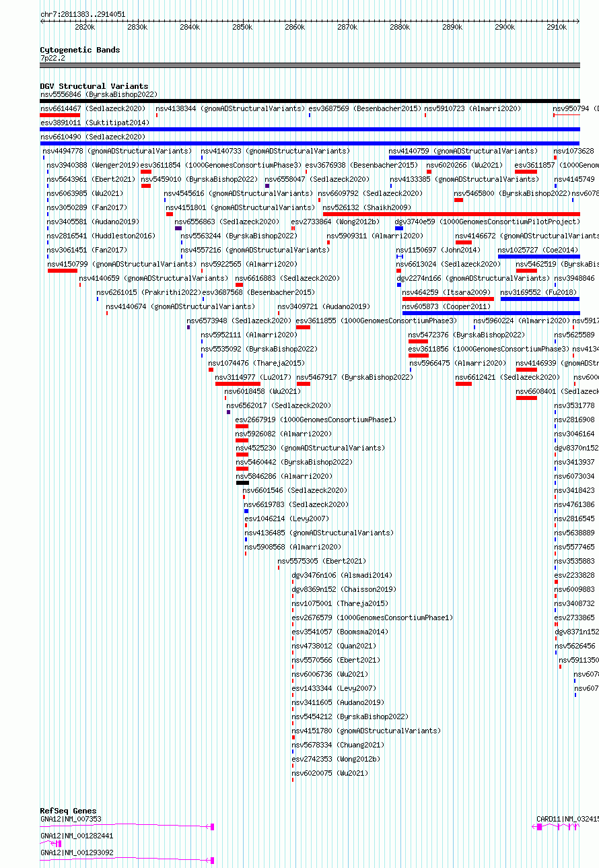Viewport: 599px width, 868px height.
Task: Click the red nsv4150799 gnomAD variant bar
Action: click(63, 271)
